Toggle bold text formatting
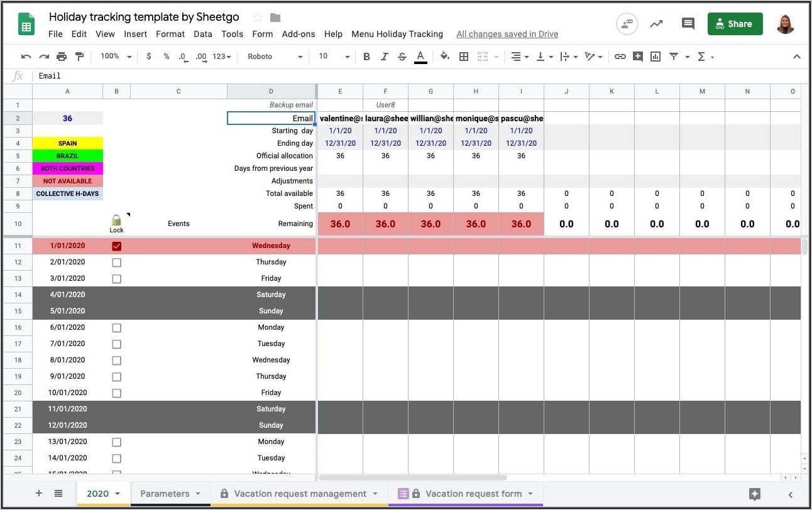 pyautogui.click(x=366, y=57)
